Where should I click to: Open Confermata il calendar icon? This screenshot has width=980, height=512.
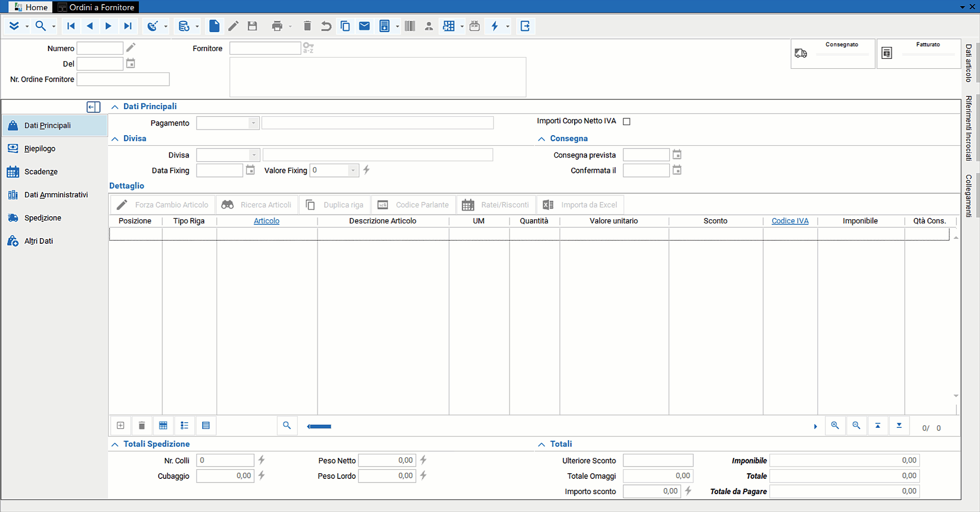[x=677, y=170]
